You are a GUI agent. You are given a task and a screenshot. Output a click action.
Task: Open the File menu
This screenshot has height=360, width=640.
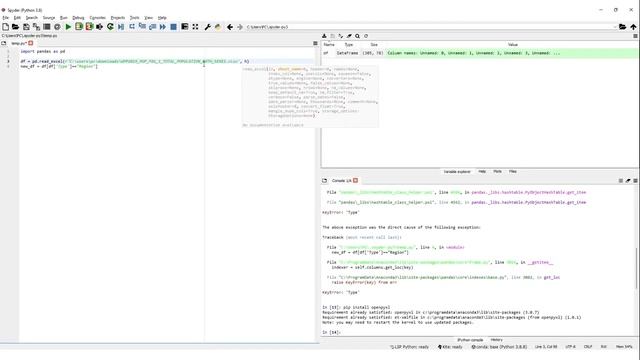(x=5, y=18)
